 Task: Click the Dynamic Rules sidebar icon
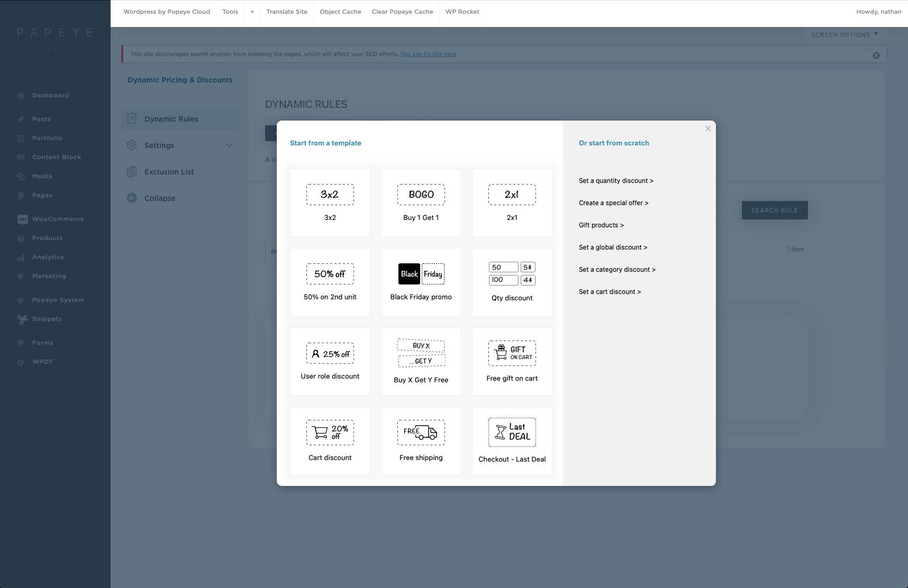[132, 119]
